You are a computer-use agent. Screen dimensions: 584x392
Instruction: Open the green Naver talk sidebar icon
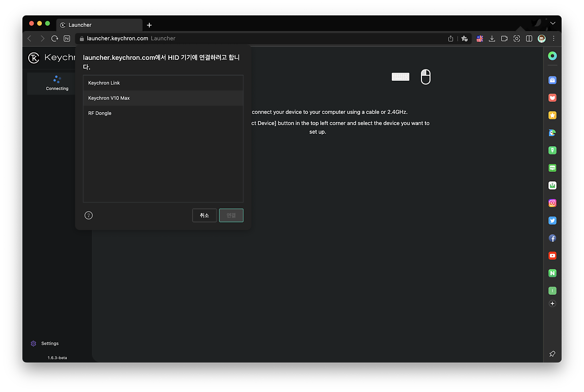coord(552,168)
